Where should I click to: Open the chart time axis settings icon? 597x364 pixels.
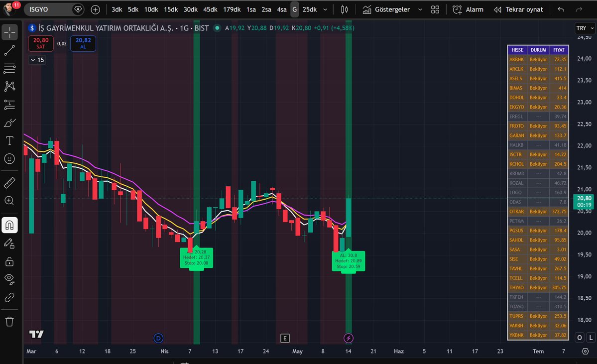[585, 351]
